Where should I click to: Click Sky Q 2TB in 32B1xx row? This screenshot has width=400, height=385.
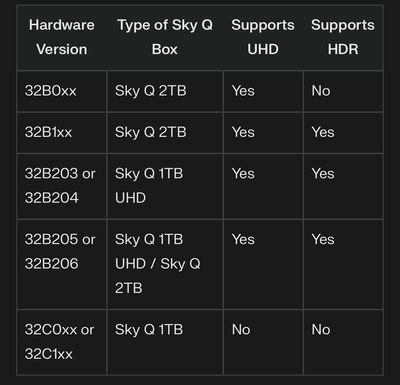coord(151,132)
